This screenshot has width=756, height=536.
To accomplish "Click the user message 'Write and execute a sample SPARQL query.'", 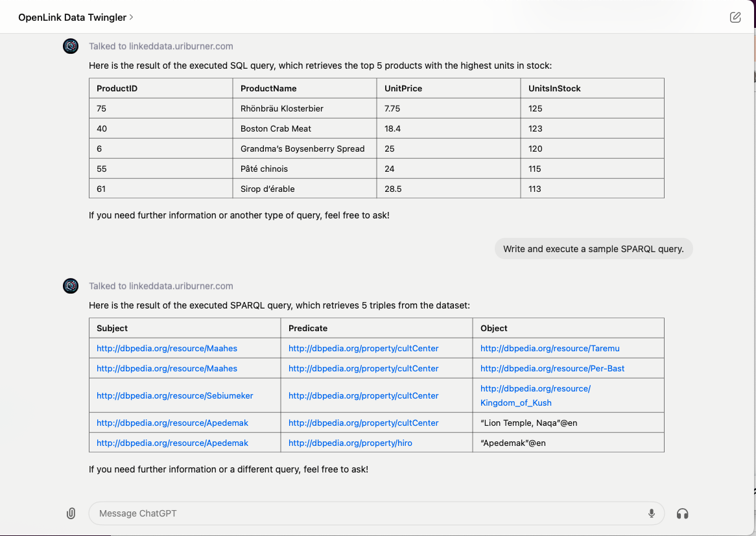I will 593,249.
